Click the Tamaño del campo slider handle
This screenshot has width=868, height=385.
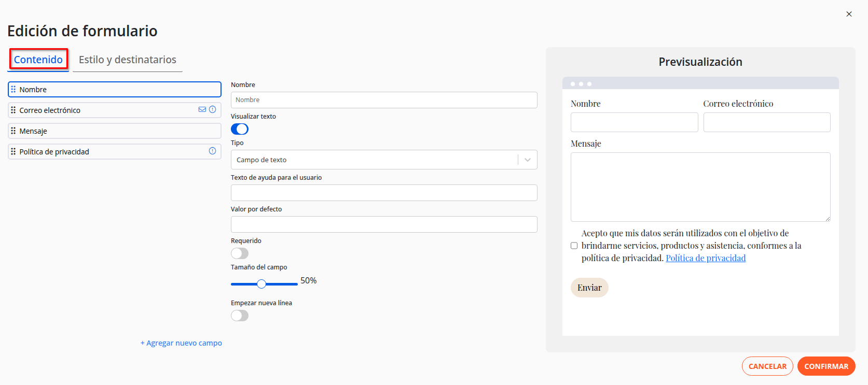(x=261, y=284)
